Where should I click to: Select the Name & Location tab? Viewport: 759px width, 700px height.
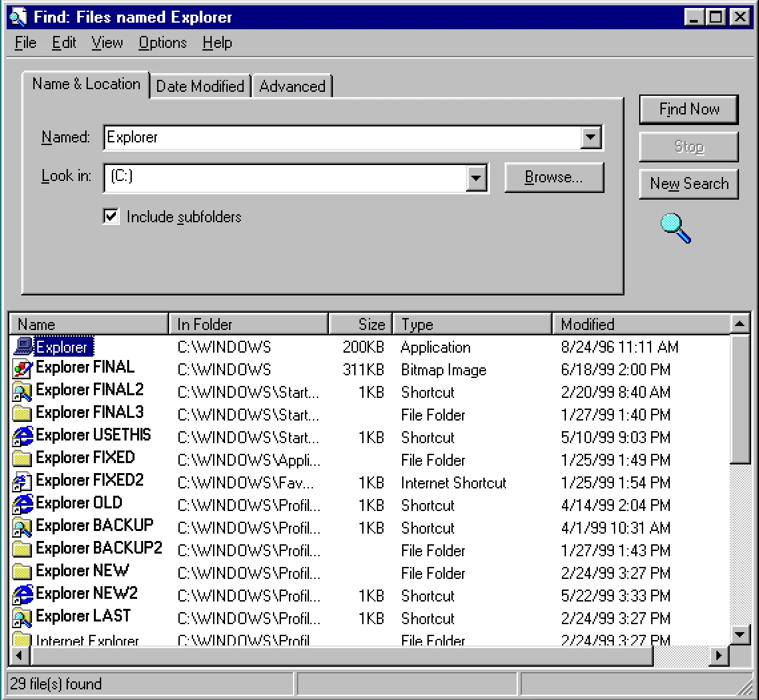coord(86,85)
